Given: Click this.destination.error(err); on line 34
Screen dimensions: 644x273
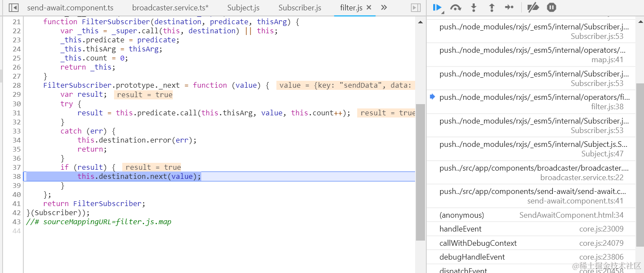Looking at the screenshot, I should click(137, 140).
